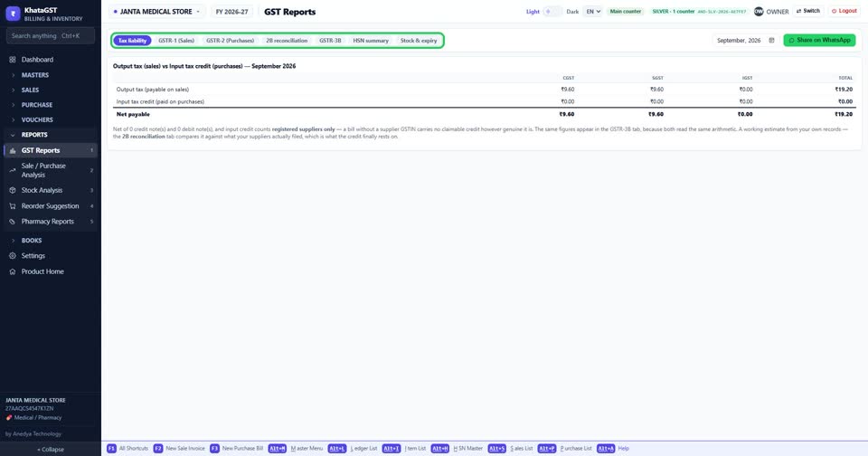Select the Dark theme label
Image resolution: width=868 pixels, height=456 pixels.
(572, 11)
